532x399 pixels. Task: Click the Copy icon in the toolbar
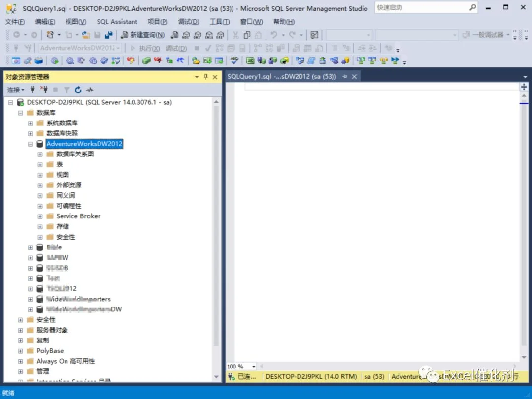coord(247,35)
